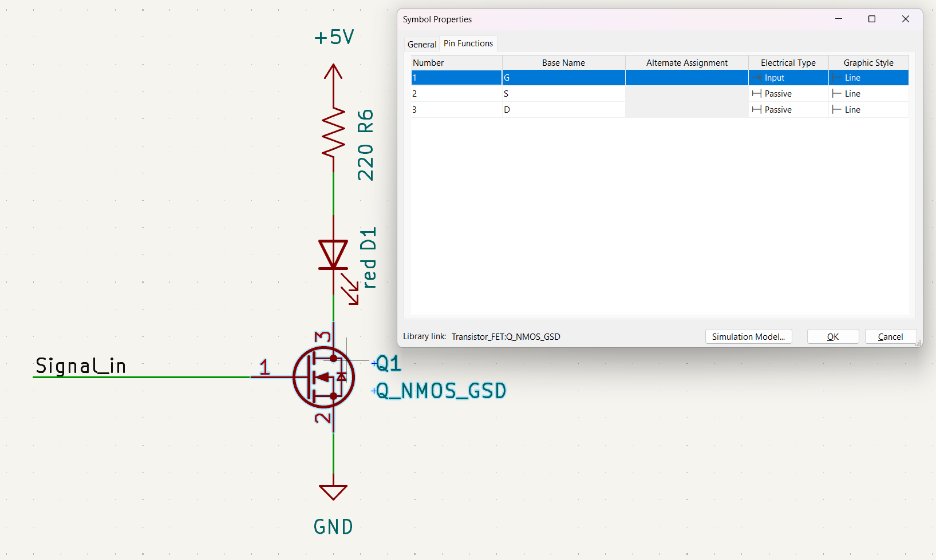Image resolution: width=936 pixels, height=560 pixels.
Task: Select the pin 3 base name D cell
Action: [x=563, y=110]
